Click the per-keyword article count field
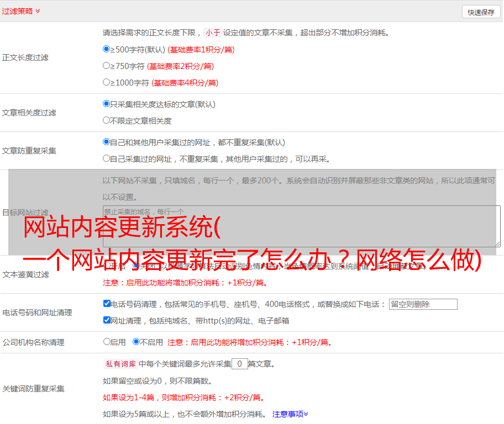The image size is (504, 424). pyautogui.click(x=239, y=364)
